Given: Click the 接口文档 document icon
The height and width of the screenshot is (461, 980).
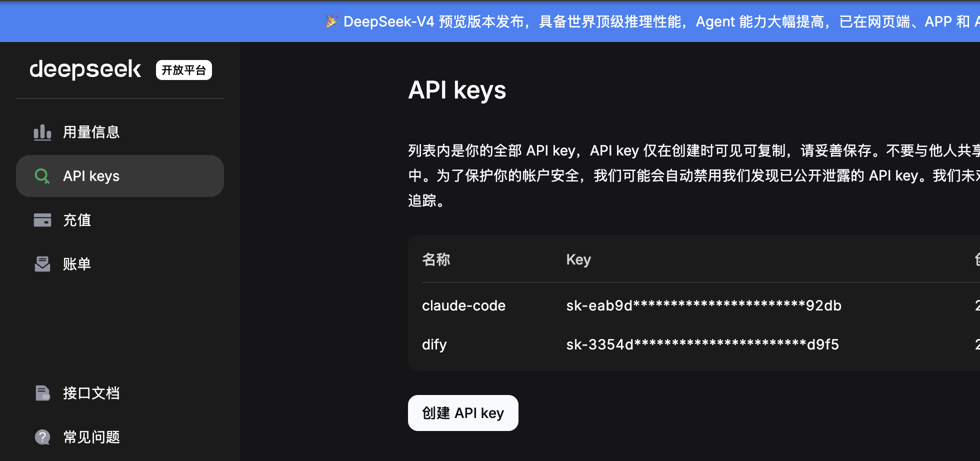Looking at the screenshot, I should coord(42,393).
